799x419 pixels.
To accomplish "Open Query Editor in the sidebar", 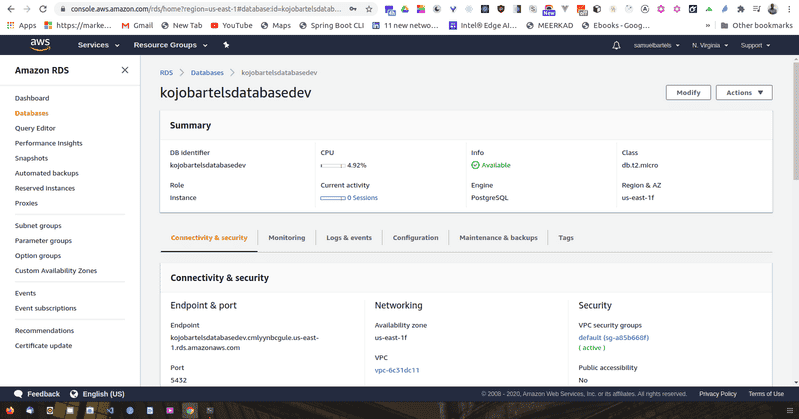I will (35, 128).
